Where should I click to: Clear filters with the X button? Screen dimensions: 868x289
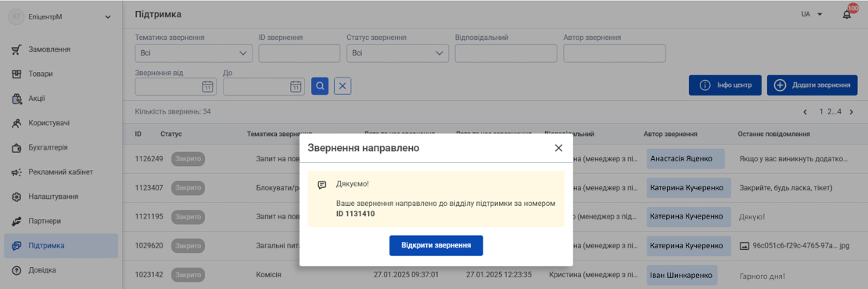click(343, 86)
